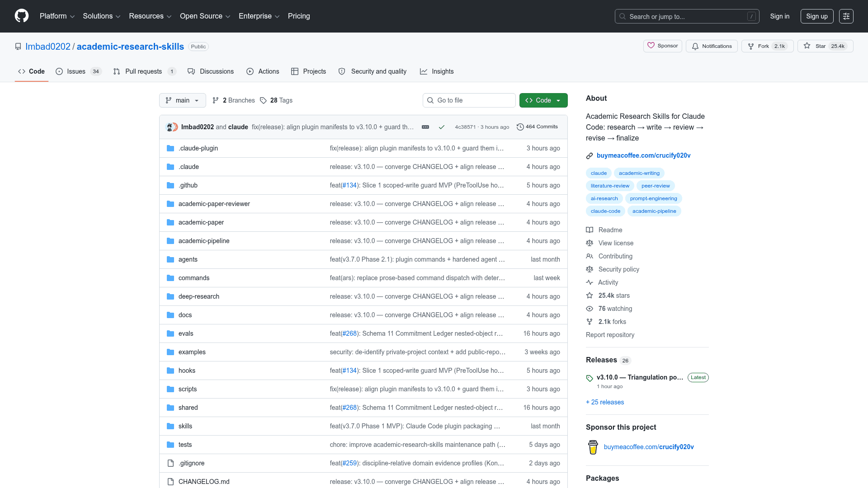View the 25.4k stars list
Viewport: 868px width, 488px height.
click(x=608, y=296)
